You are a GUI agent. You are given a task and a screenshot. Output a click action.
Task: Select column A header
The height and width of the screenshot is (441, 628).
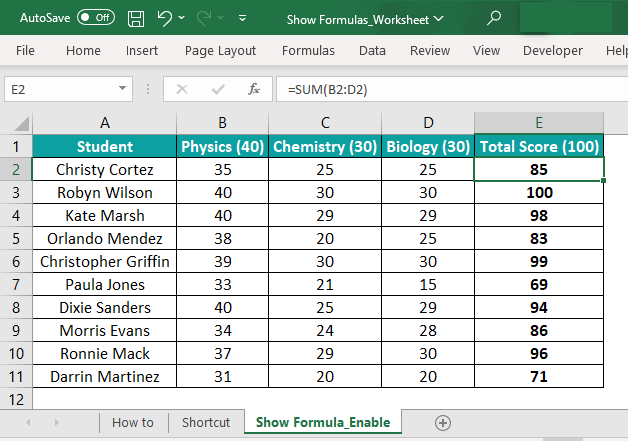pos(105,123)
